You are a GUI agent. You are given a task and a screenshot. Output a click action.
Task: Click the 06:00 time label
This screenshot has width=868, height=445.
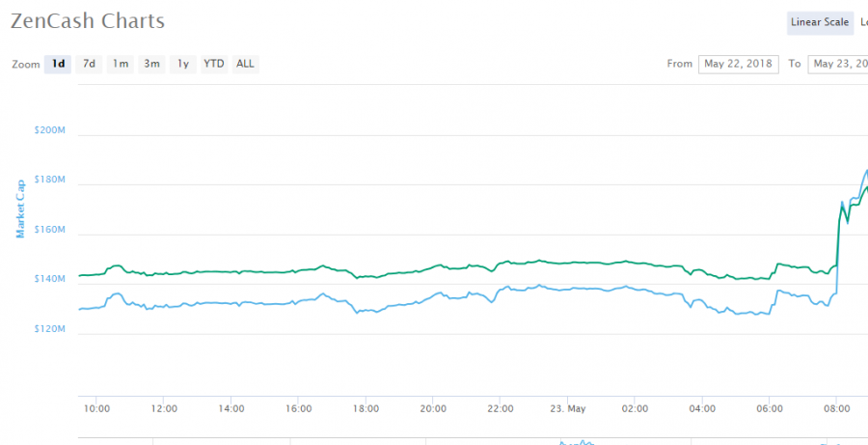(770, 409)
